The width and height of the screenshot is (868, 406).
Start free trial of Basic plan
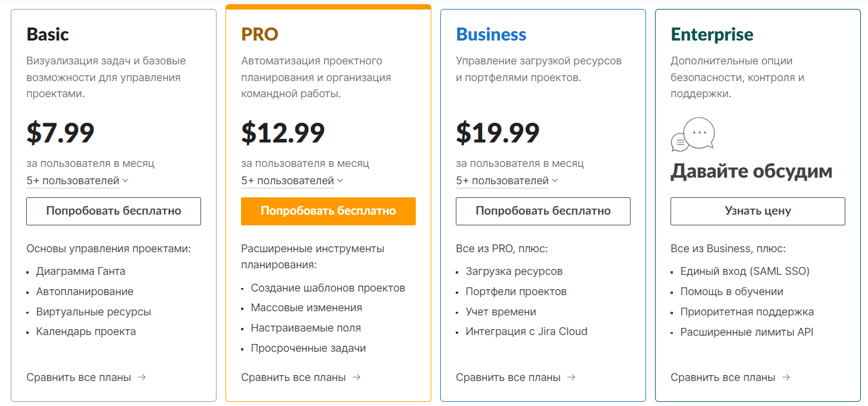[x=113, y=211]
